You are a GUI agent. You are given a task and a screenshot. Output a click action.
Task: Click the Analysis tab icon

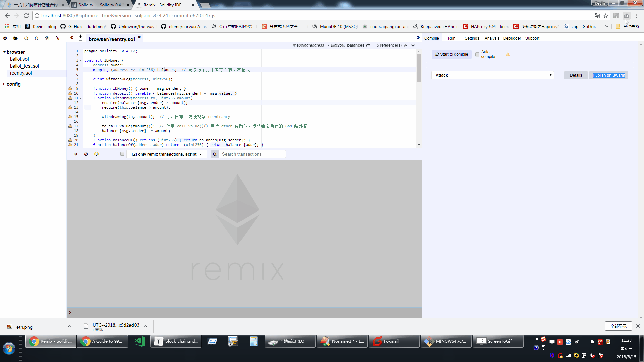(492, 38)
